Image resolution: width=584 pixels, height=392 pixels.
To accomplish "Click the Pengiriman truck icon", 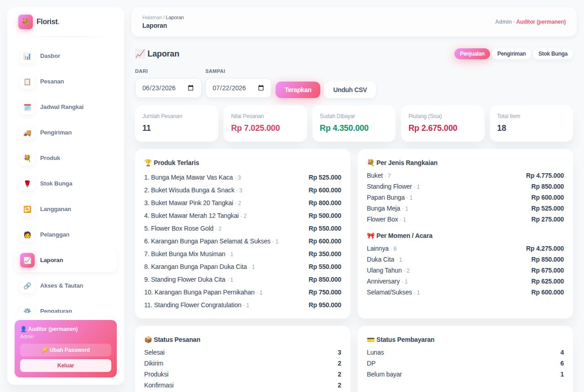I will 27,133.
